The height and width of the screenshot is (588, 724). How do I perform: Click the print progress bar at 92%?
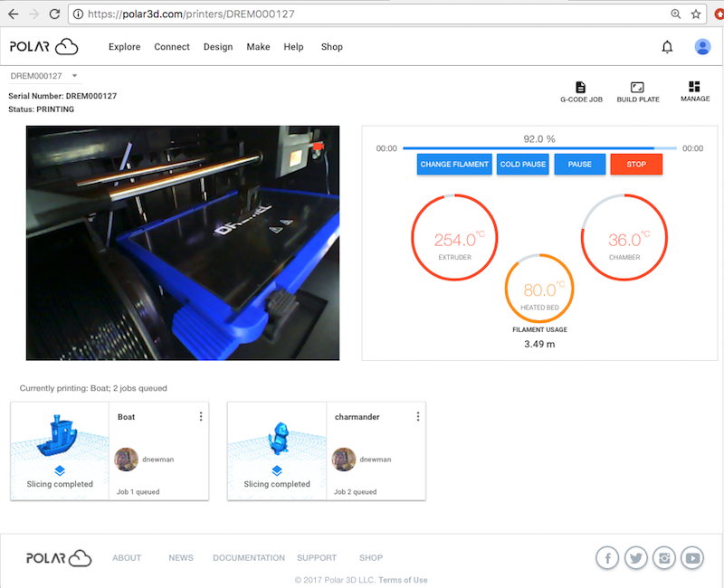click(x=539, y=148)
